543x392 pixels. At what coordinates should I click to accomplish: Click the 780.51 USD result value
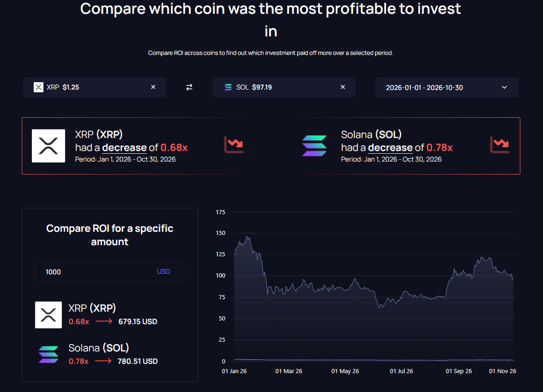(137, 362)
